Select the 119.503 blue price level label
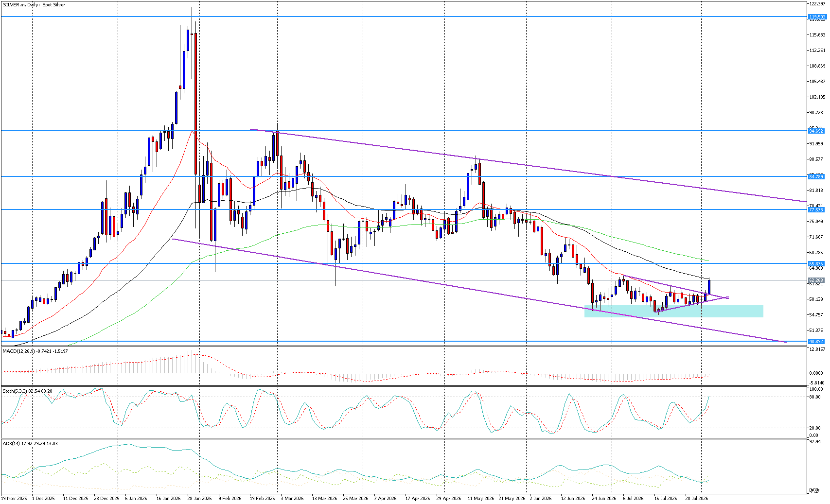 point(816,17)
